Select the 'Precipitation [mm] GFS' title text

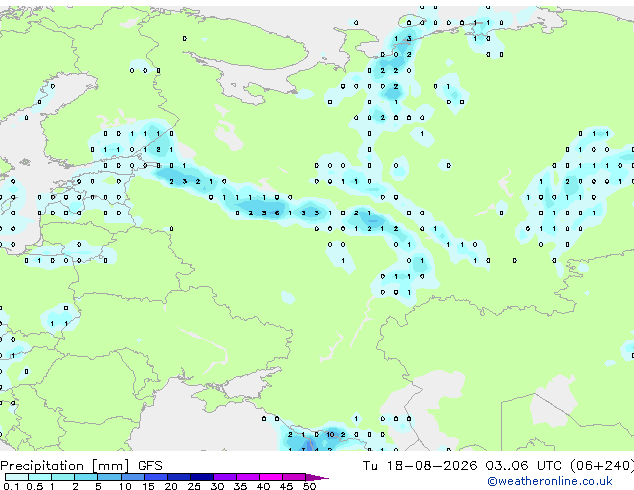pos(81,466)
